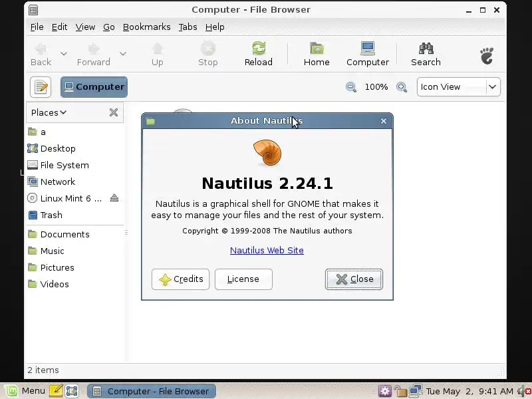Click the show desktop panel icon
Image resolution: width=532 pixels, height=399 pixels.
pyautogui.click(x=72, y=391)
